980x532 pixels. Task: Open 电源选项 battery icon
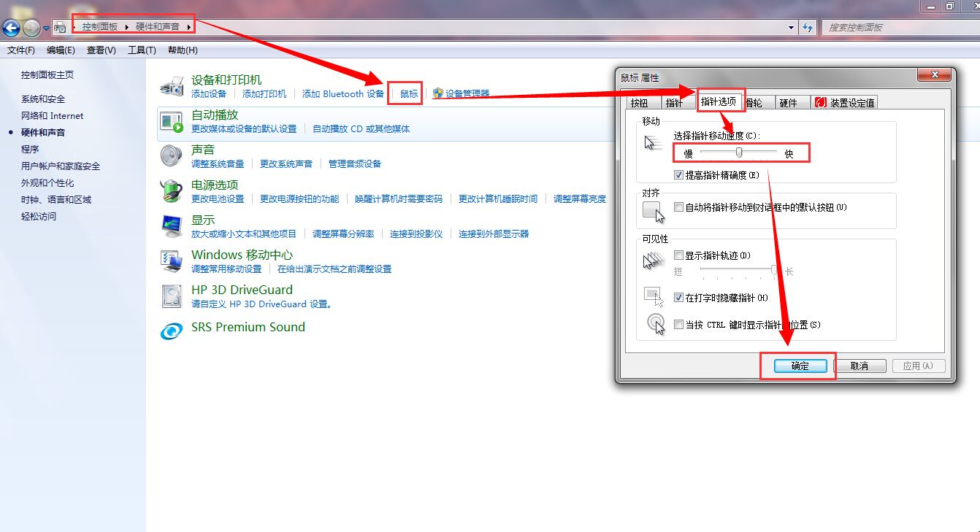tap(169, 192)
